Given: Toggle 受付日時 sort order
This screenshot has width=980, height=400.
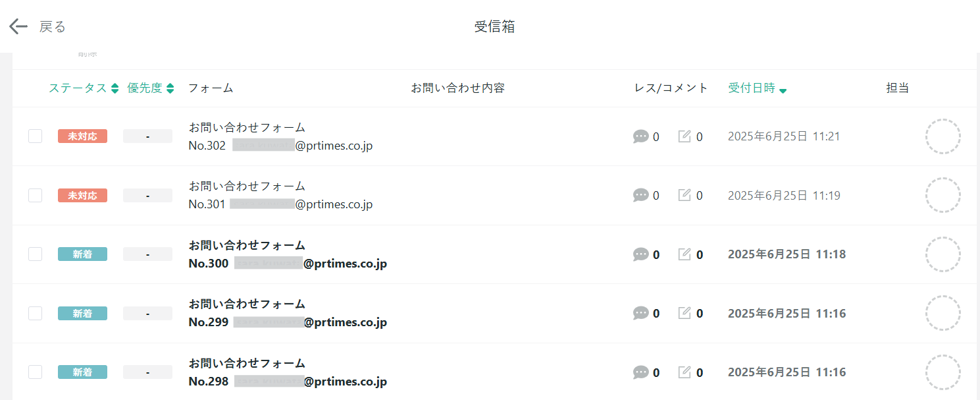Looking at the screenshot, I should click(758, 88).
